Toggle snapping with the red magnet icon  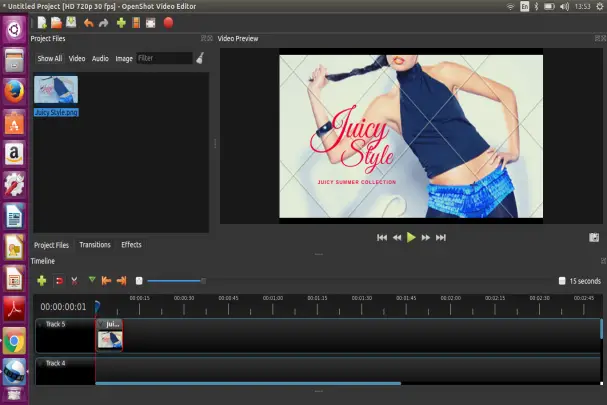59,281
